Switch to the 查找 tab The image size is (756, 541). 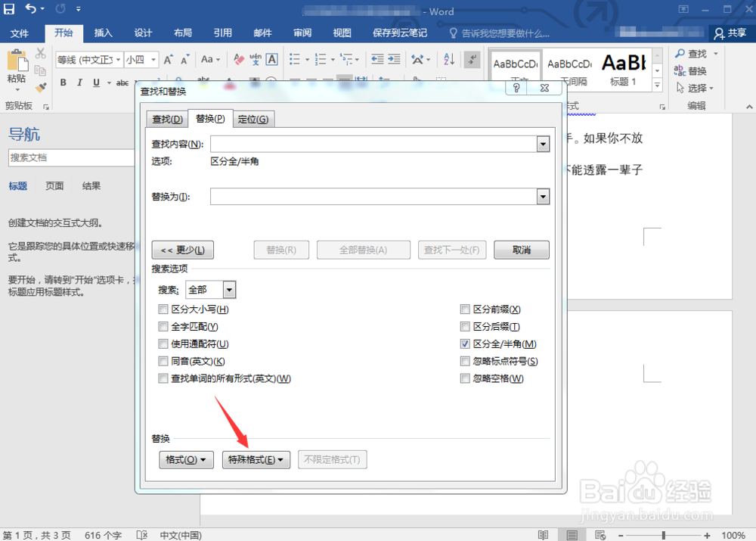(x=166, y=118)
